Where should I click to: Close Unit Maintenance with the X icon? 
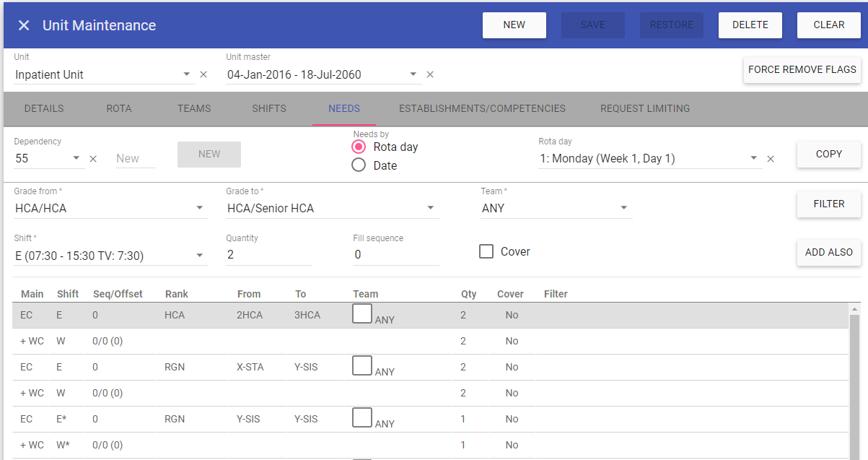(24, 25)
